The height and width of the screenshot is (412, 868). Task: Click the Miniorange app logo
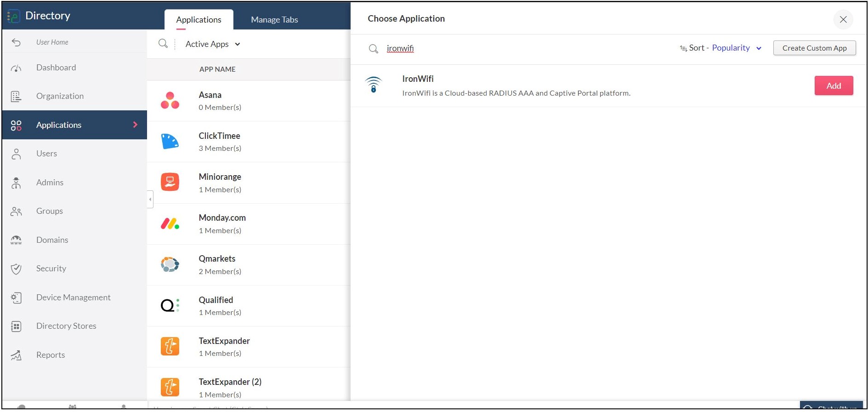(x=170, y=182)
